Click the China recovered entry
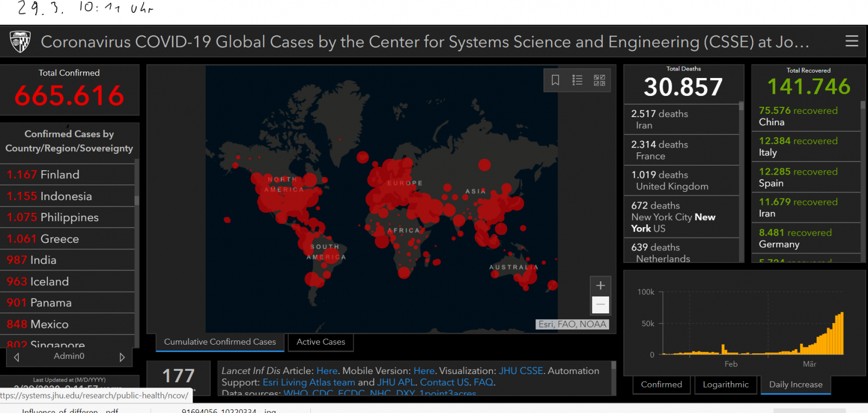This screenshot has height=413, width=868. tap(806, 116)
